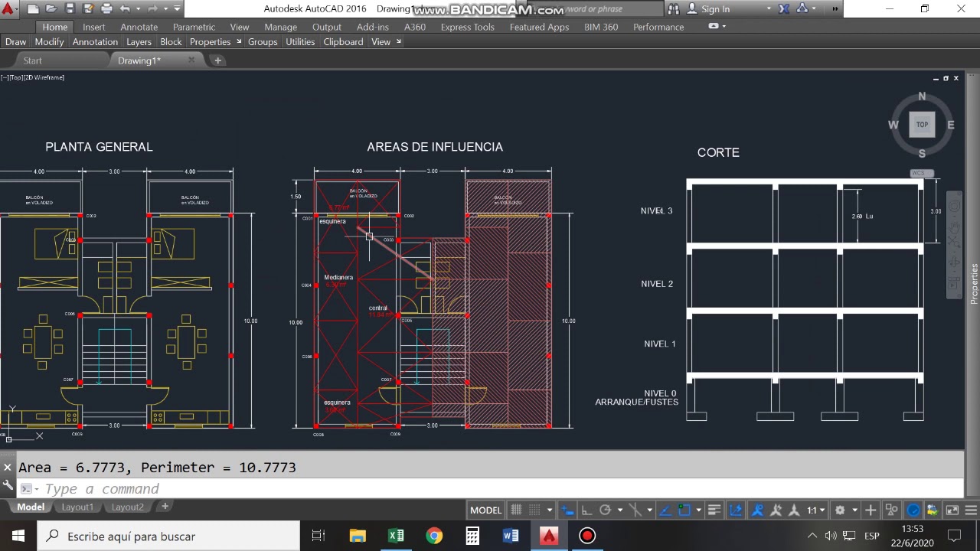980x551 pixels.
Task: Toggle Polar tracking in the status bar
Action: tap(605, 510)
